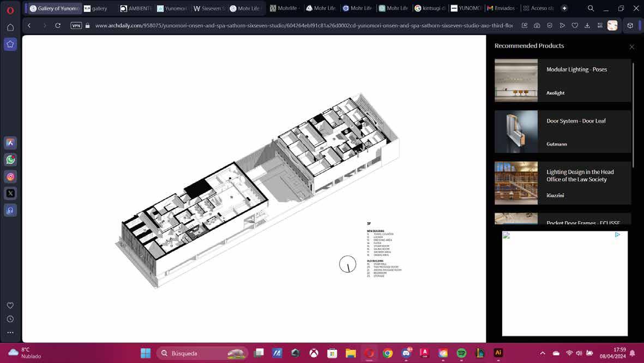Click the Opera snapshot camera icon
The image size is (644, 363).
click(x=537, y=26)
